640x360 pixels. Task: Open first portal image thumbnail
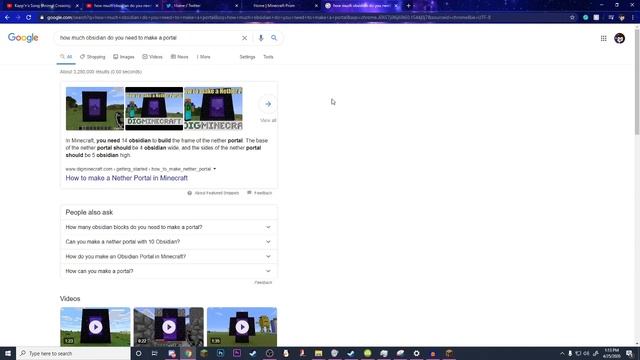tap(95, 109)
